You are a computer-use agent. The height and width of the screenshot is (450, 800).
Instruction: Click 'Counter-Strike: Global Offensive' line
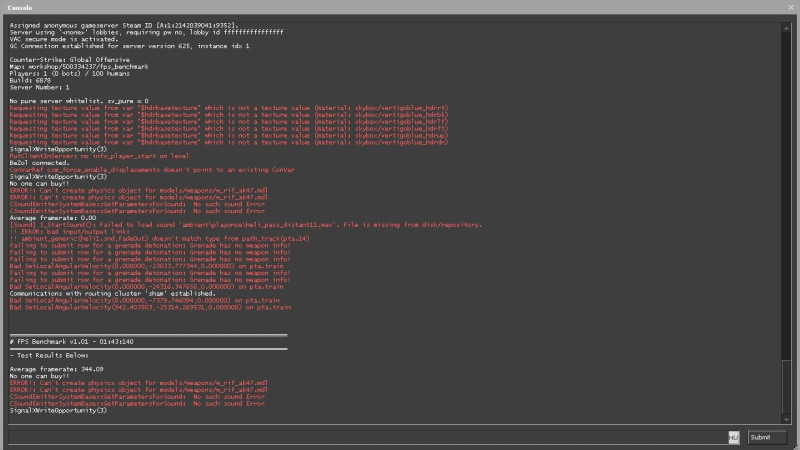tap(69, 60)
